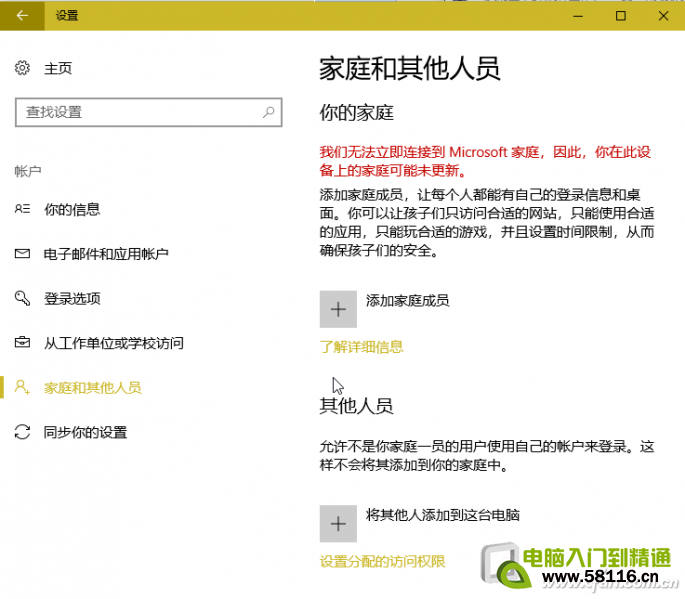Viewport: 685px width, 599px height.
Task: Maximize the Settings window
Action: 620,15
